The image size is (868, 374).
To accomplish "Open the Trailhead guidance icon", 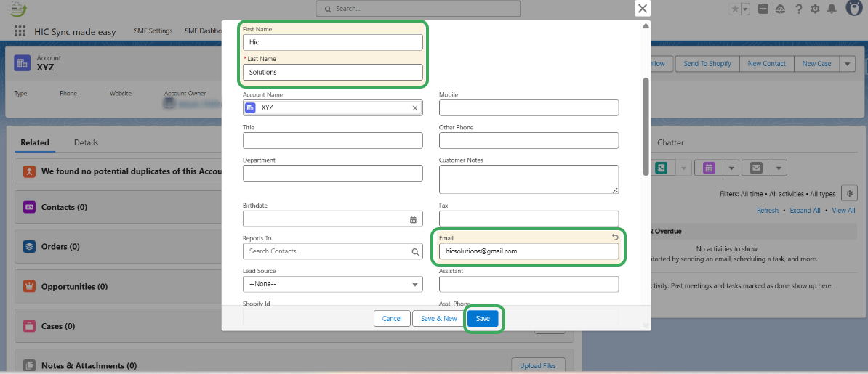I will point(781,9).
